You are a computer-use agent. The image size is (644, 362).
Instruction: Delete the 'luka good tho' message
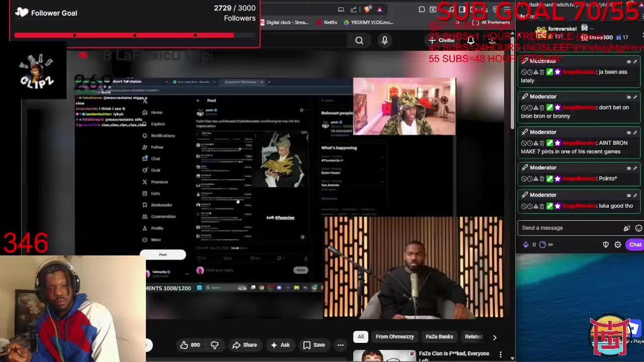pos(541,206)
